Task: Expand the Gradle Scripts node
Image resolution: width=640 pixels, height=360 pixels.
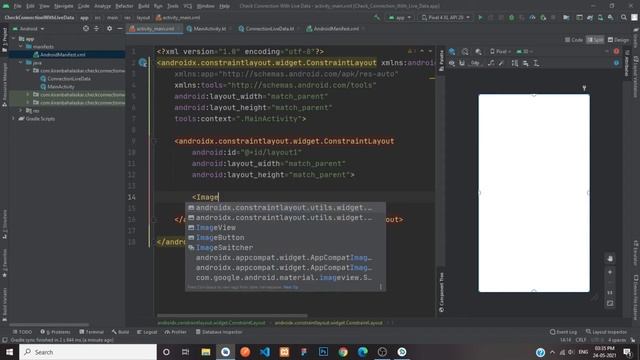Action: [x=13, y=118]
